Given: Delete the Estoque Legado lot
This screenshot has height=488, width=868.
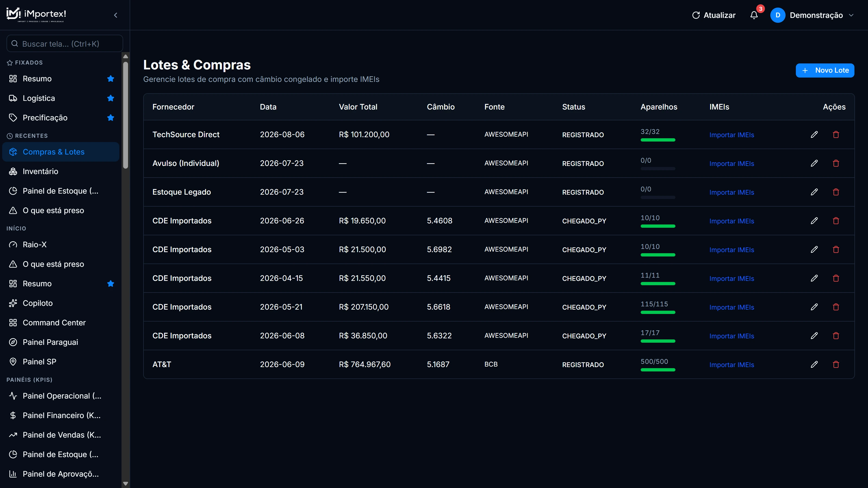Looking at the screenshot, I should click(x=836, y=192).
